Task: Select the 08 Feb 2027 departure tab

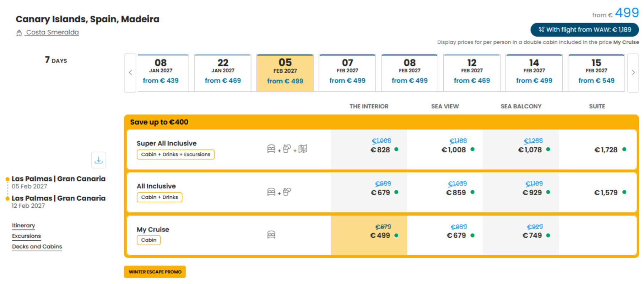Action: click(410, 73)
